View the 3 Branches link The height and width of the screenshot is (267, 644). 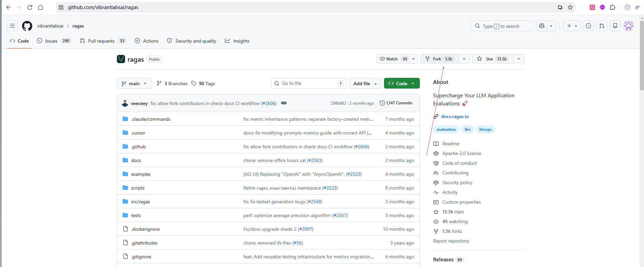[x=172, y=84]
